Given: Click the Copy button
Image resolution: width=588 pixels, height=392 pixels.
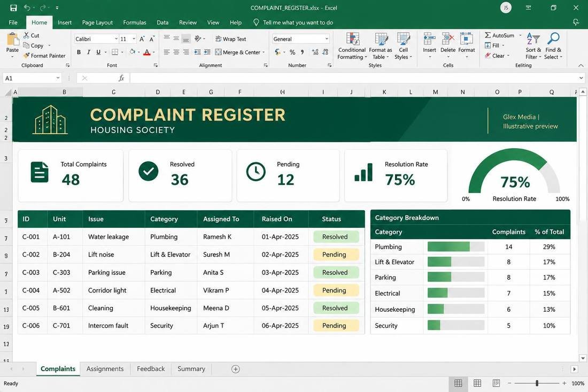Looking at the screenshot, I should tap(33, 45).
